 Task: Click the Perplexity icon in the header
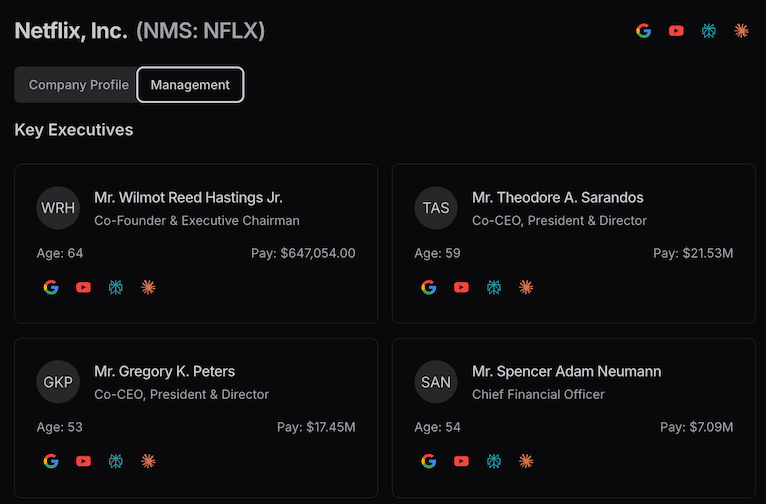(x=709, y=30)
